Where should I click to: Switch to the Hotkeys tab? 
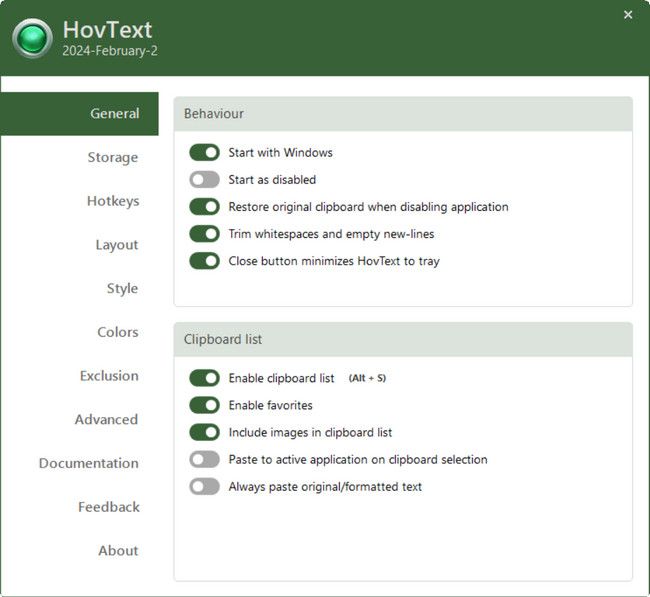(113, 201)
